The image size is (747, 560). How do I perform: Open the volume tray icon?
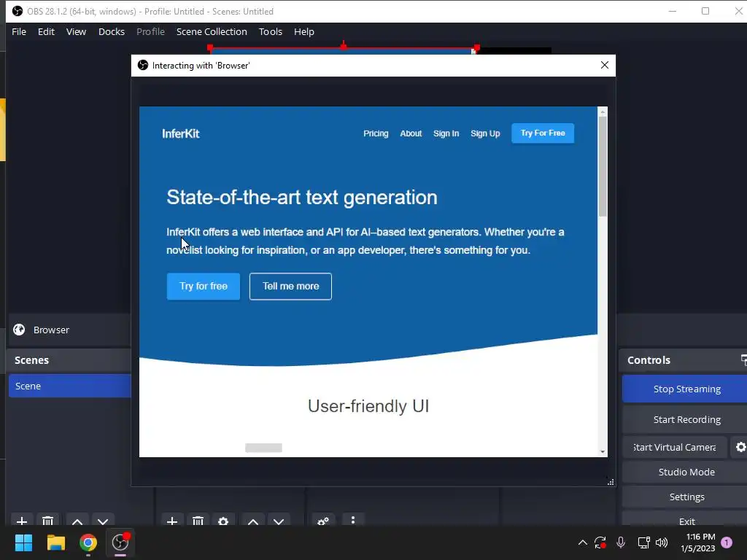click(662, 542)
